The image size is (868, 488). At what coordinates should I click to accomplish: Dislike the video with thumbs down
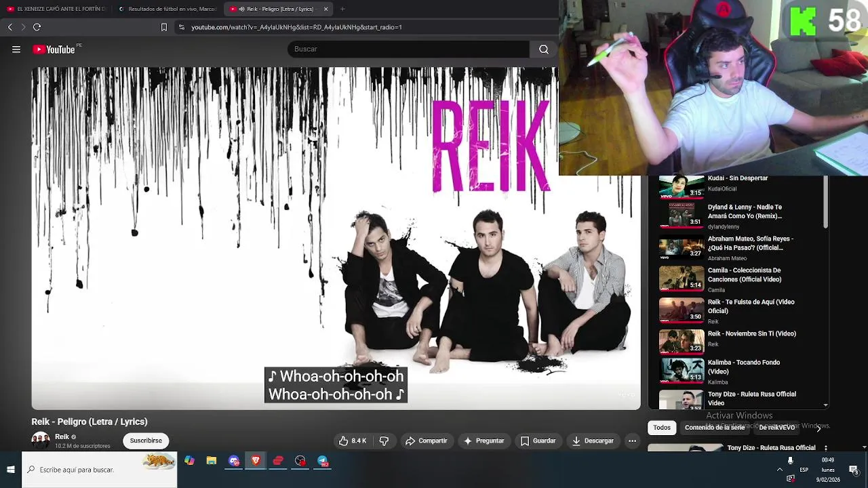point(384,441)
